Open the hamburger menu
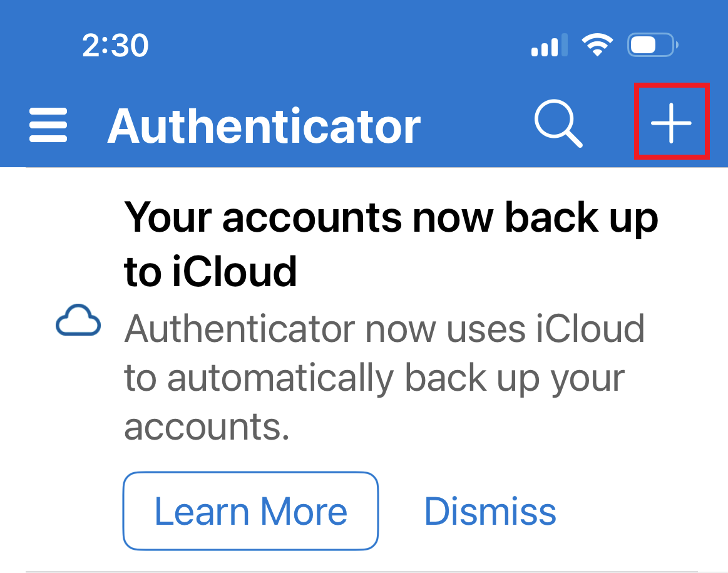Viewport: 728px width, 573px height. (48, 125)
